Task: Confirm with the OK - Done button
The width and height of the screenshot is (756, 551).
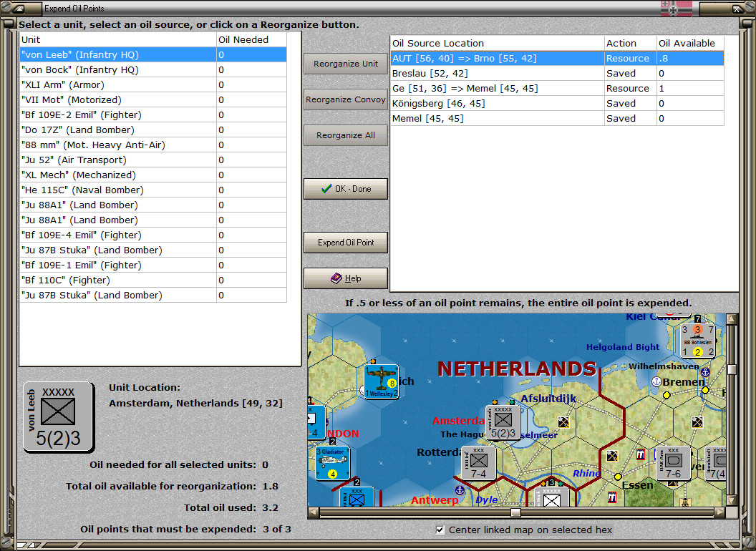Action: [x=346, y=189]
